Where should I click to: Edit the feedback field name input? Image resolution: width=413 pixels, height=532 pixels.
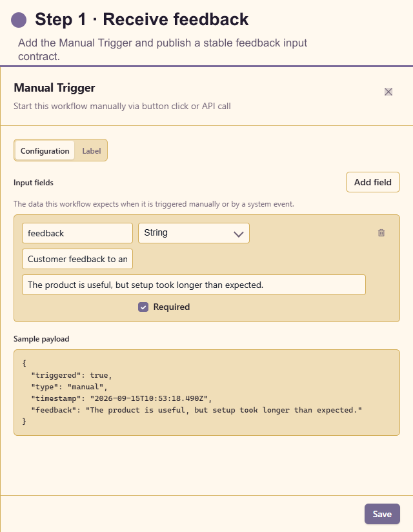(x=77, y=233)
